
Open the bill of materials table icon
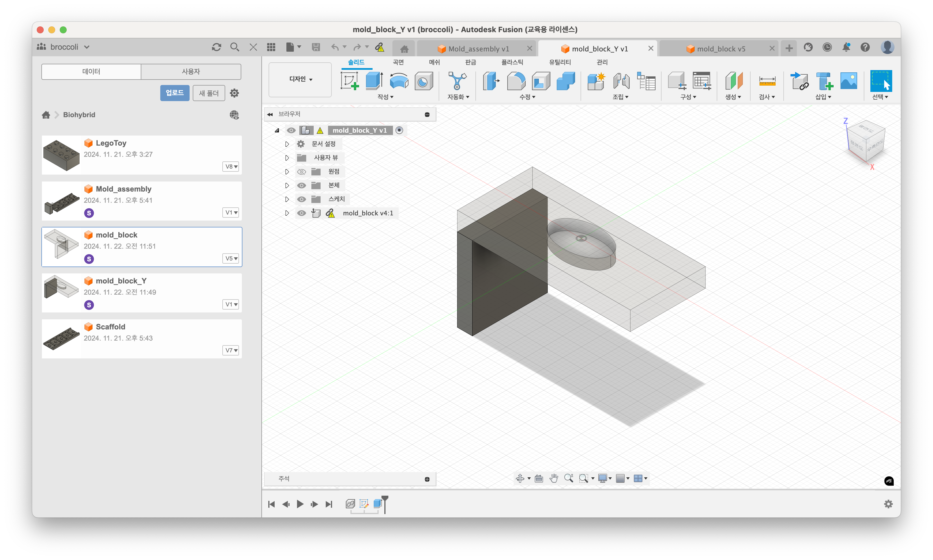point(646,81)
